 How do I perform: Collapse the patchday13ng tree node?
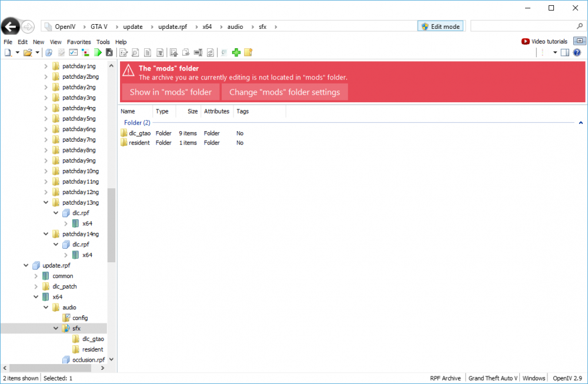[x=46, y=202]
